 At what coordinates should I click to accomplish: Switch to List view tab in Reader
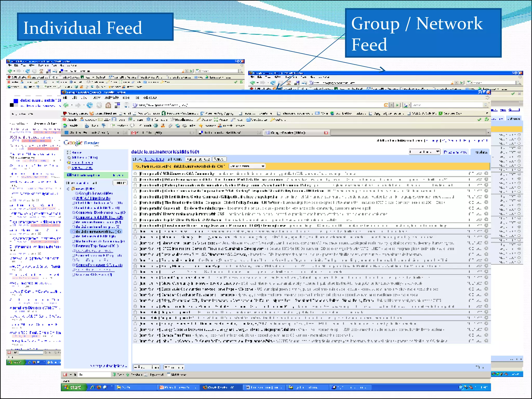click(481, 152)
